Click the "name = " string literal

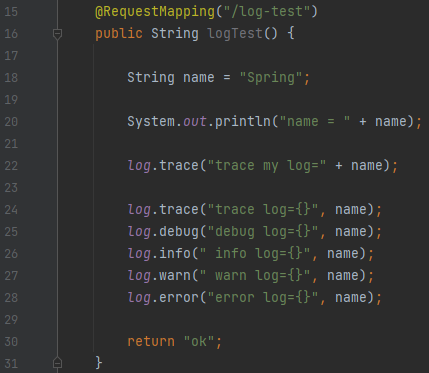(315, 122)
